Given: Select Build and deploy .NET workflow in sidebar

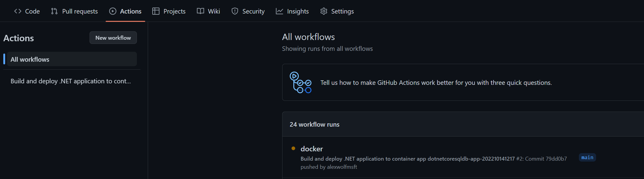Looking at the screenshot, I should pos(71,81).
